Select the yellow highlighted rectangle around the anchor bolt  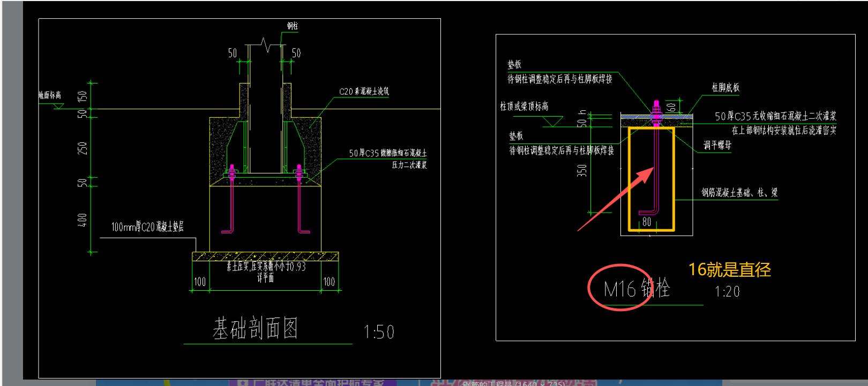(651, 179)
